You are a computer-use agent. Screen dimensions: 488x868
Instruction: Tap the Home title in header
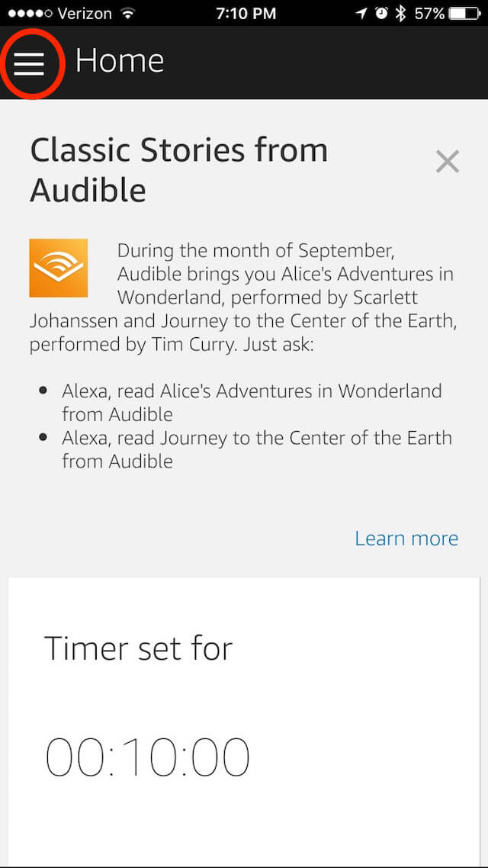tap(120, 61)
